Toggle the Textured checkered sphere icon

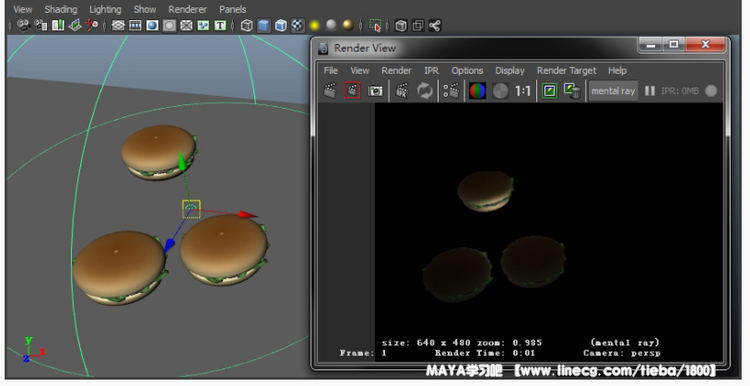[x=298, y=25]
